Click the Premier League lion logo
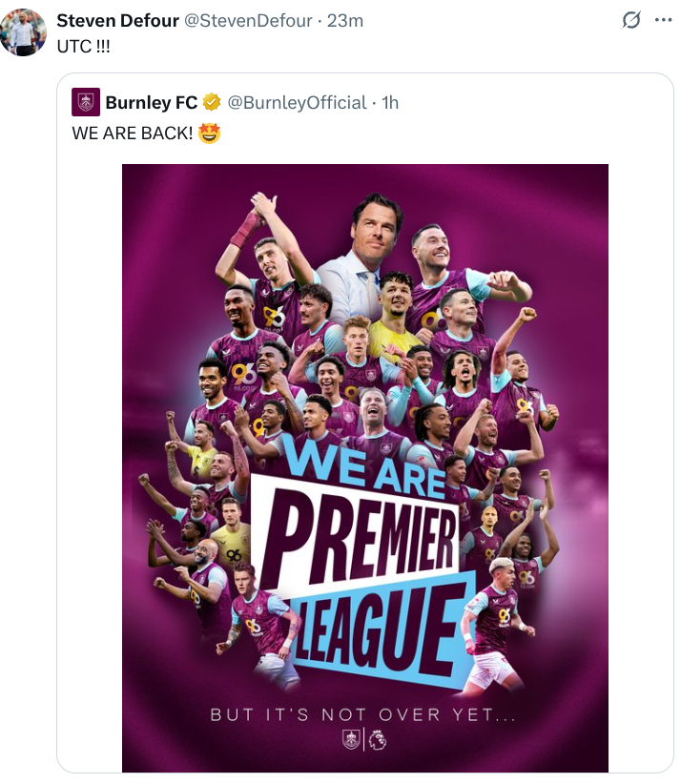The image size is (681, 784). [x=377, y=738]
